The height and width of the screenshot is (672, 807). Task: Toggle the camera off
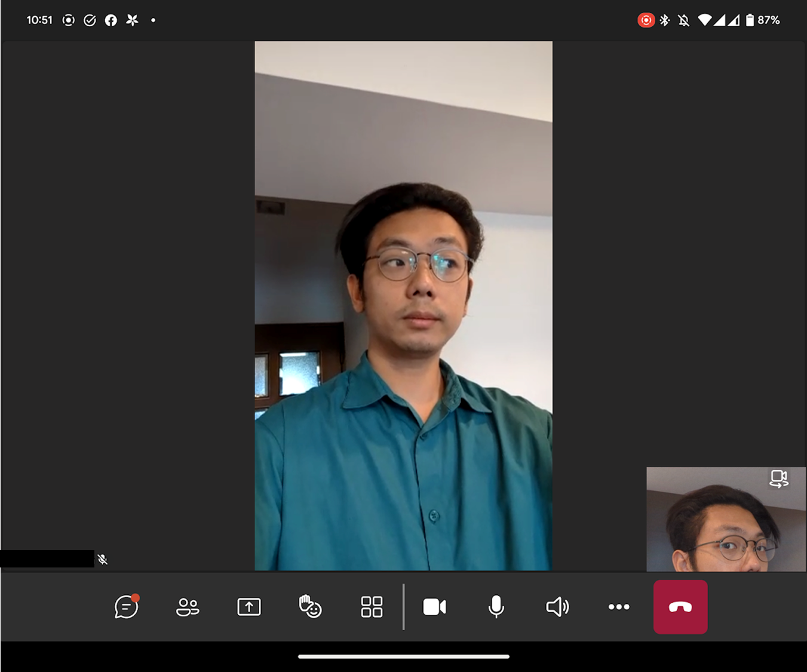coord(435,607)
